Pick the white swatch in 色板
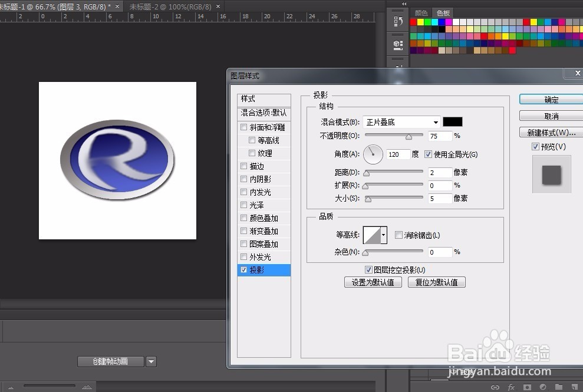The height and width of the screenshot is (392, 583). (456, 22)
